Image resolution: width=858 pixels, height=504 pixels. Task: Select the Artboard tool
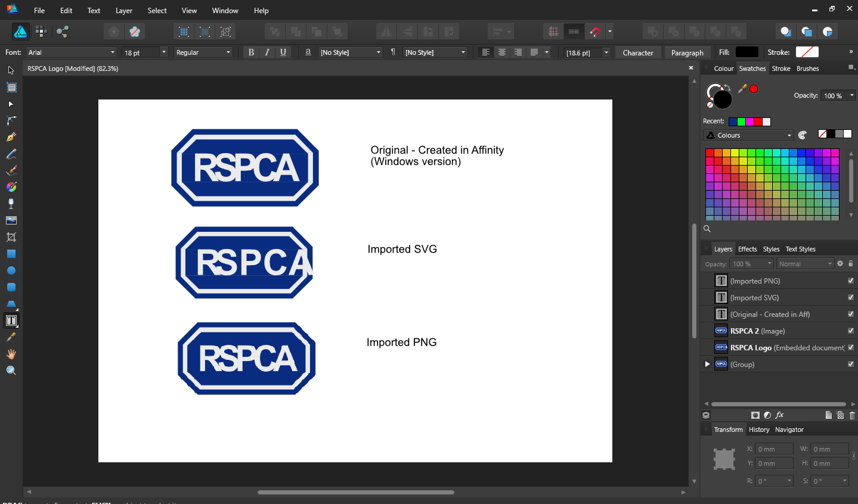click(11, 87)
